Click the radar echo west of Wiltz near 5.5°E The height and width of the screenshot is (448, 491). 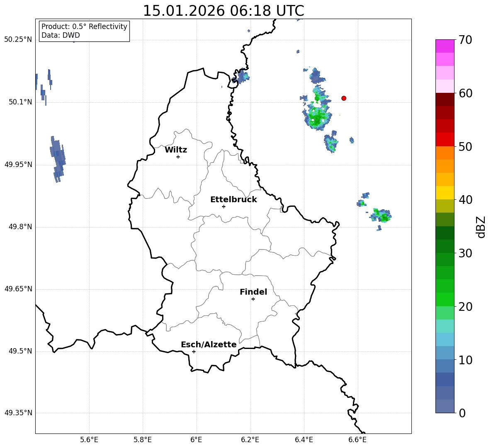58,159
